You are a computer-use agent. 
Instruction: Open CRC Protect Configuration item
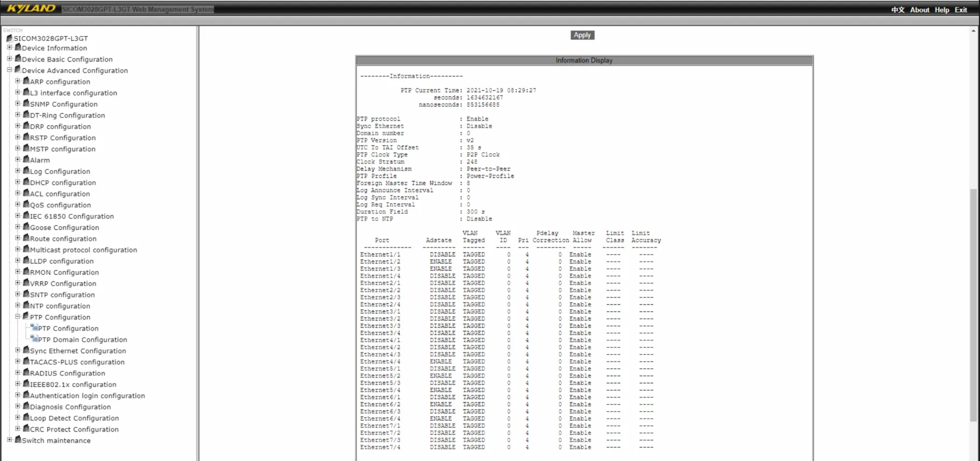74,429
